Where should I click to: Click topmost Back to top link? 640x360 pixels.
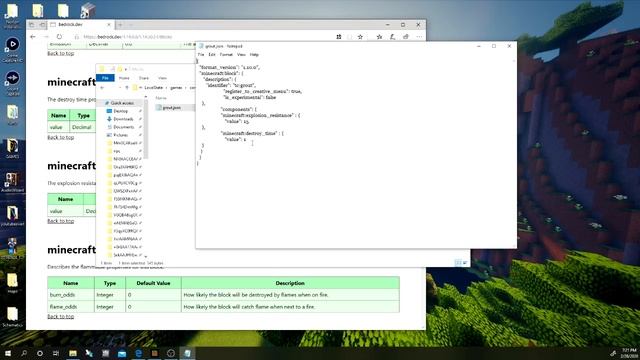(x=60, y=53)
